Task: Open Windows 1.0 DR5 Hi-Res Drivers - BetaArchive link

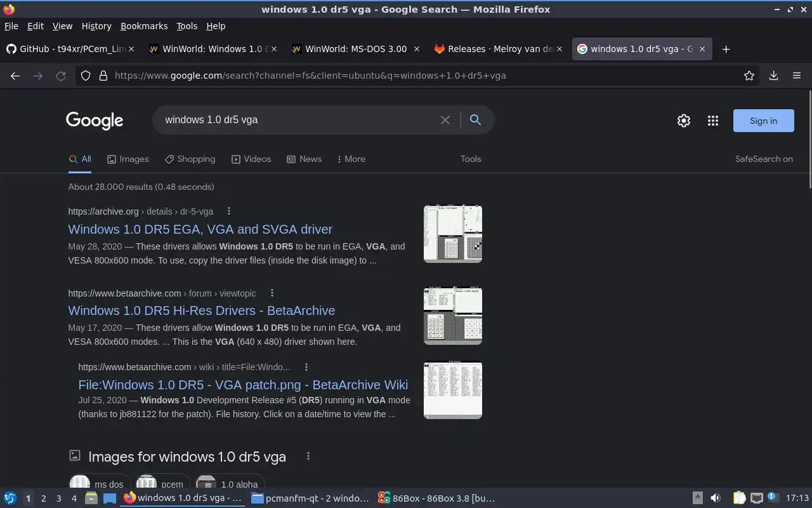Action: (201, 311)
